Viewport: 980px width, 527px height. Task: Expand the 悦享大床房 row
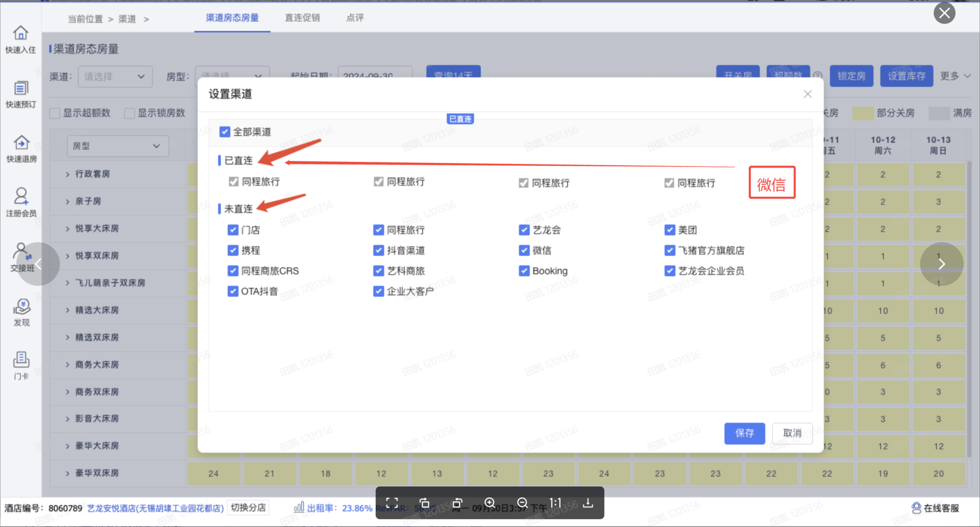click(67, 229)
